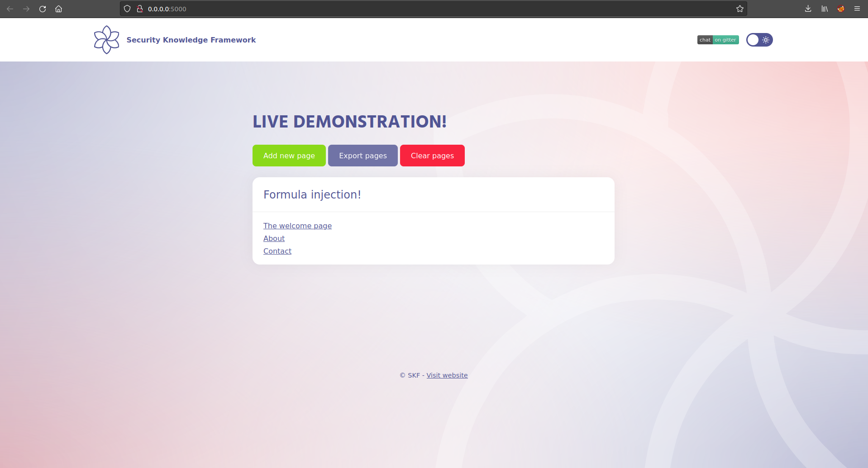Open the downloads panel

coord(808,9)
